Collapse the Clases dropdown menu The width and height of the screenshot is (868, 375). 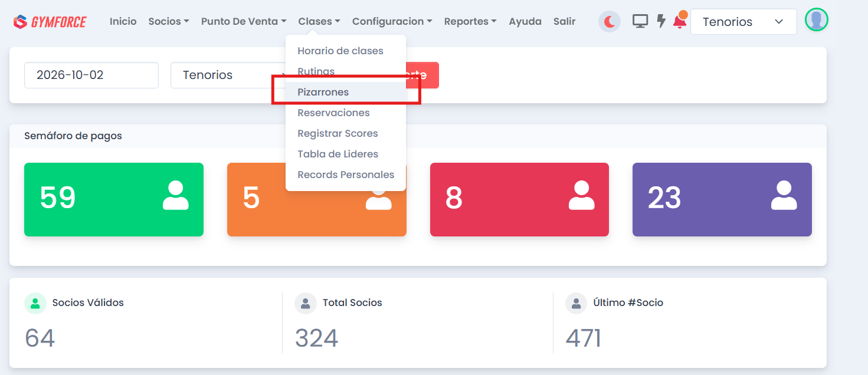click(x=319, y=21)
